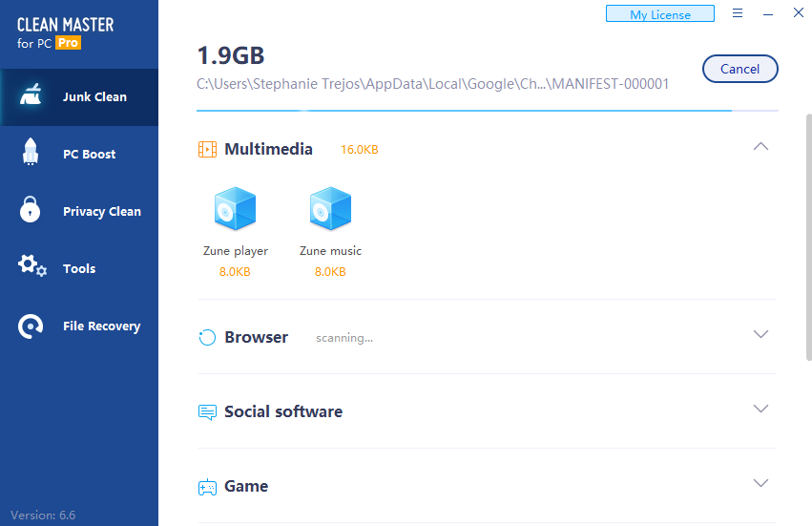Select the Zune music junk item icon

click(x=330, y=210)
